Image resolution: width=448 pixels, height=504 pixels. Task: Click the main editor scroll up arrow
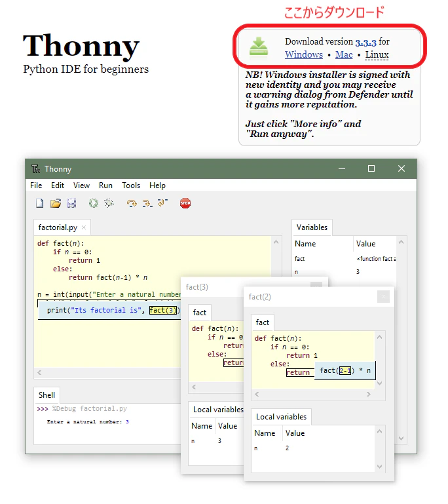[x=276, y=242]
